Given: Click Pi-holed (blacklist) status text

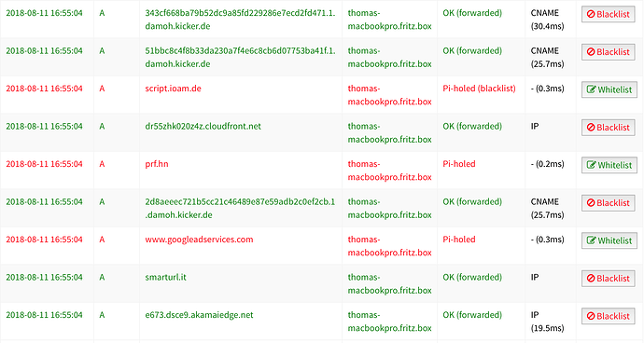Looking at the screenshot, I should pos(479,89).
